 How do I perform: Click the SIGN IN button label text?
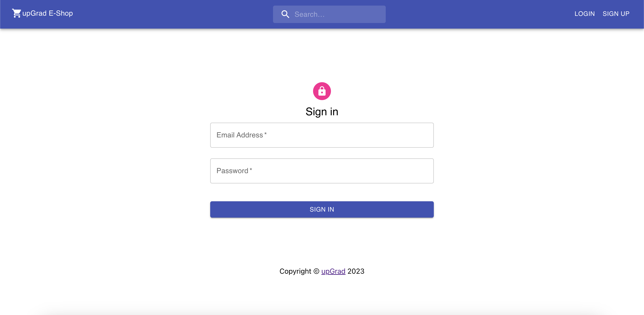[322, 209]
